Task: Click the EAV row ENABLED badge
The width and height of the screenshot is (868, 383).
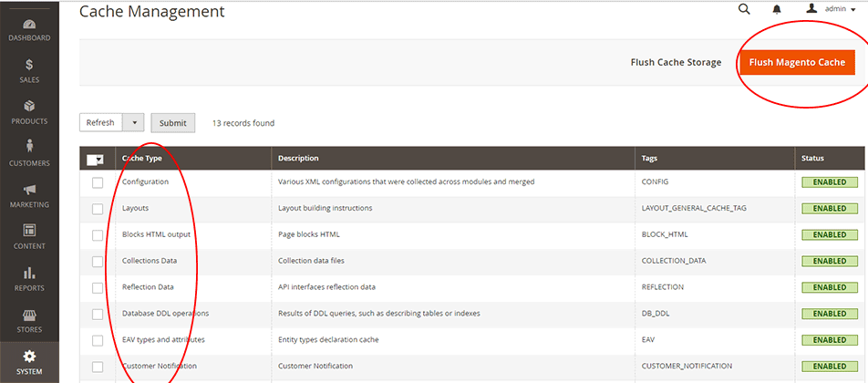Action: (830, 340)
